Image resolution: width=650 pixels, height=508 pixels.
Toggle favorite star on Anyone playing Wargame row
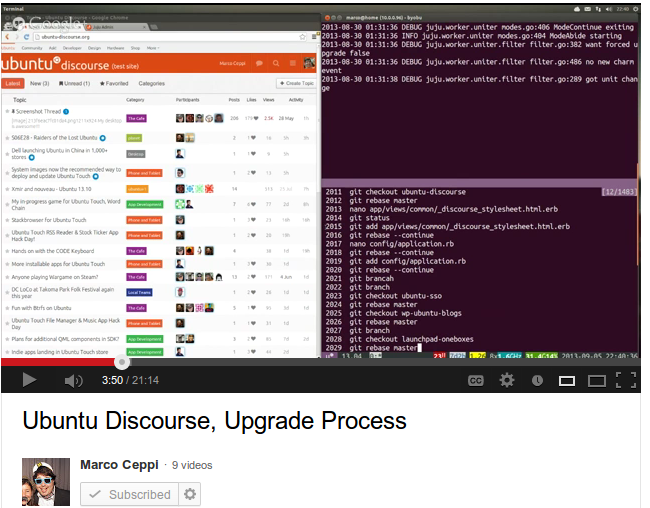[x=7, y=277]
